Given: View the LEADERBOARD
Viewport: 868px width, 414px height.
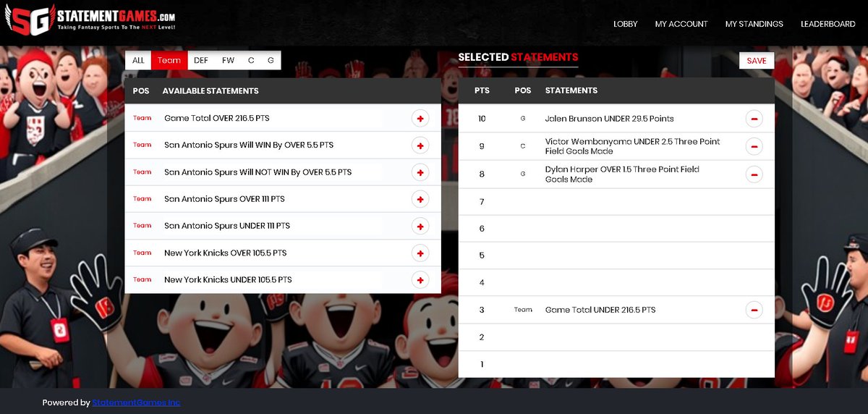Looking at the screenshot, I should pos(828,24).
